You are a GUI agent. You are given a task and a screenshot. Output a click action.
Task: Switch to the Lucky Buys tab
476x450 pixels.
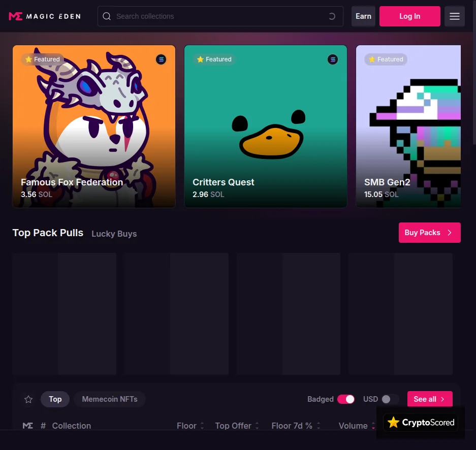(x=114, y=234)
